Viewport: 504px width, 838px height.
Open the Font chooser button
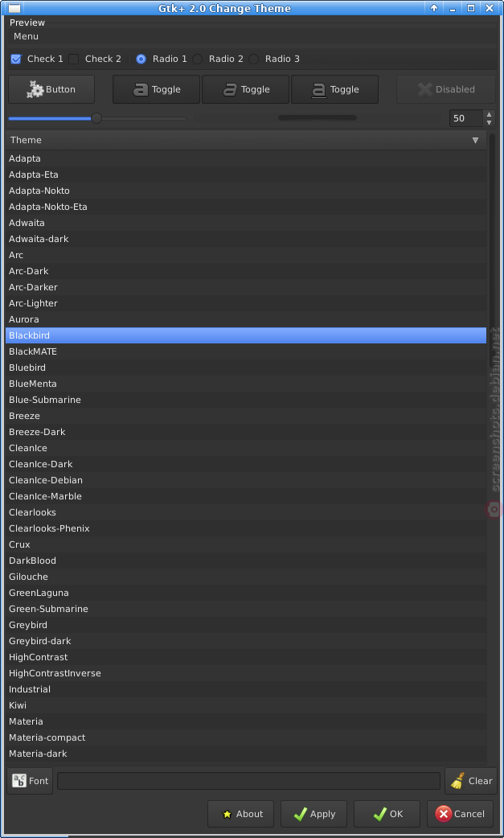pos(30,781)
